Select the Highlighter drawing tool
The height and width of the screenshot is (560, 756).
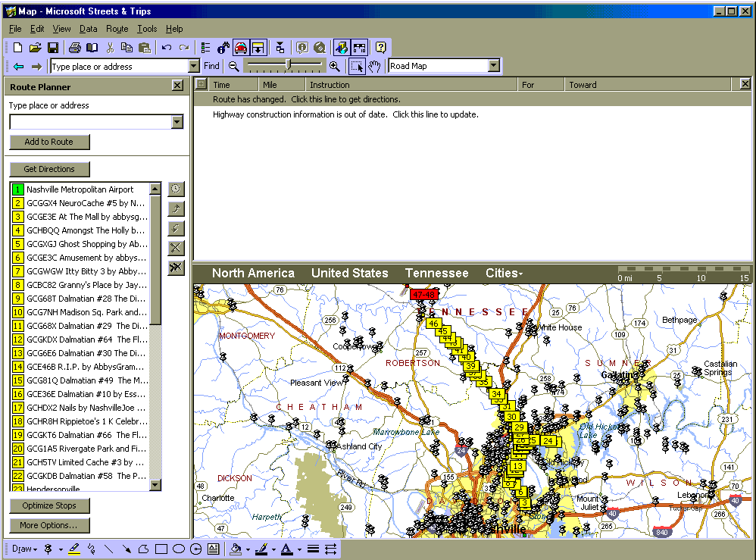pos(74,549)
